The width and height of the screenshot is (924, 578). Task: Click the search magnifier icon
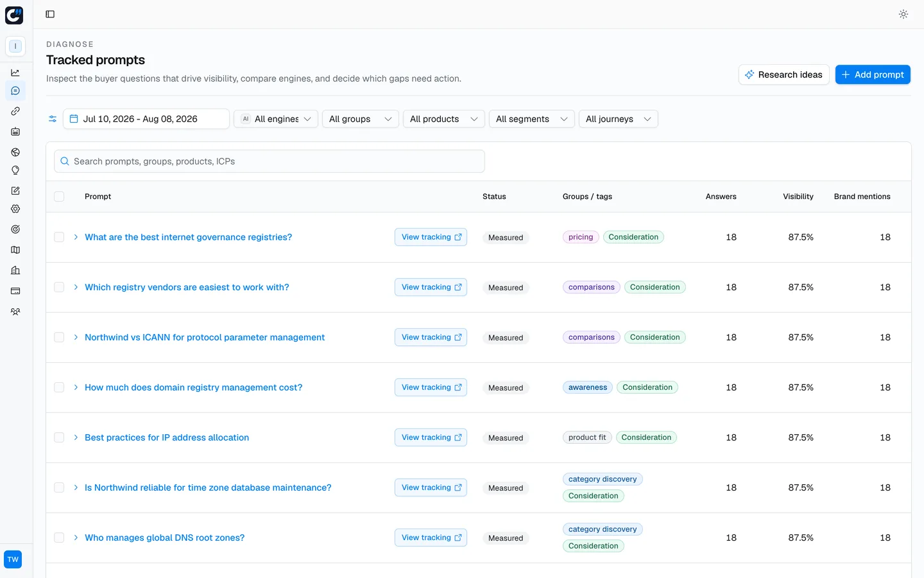[65, 161]
